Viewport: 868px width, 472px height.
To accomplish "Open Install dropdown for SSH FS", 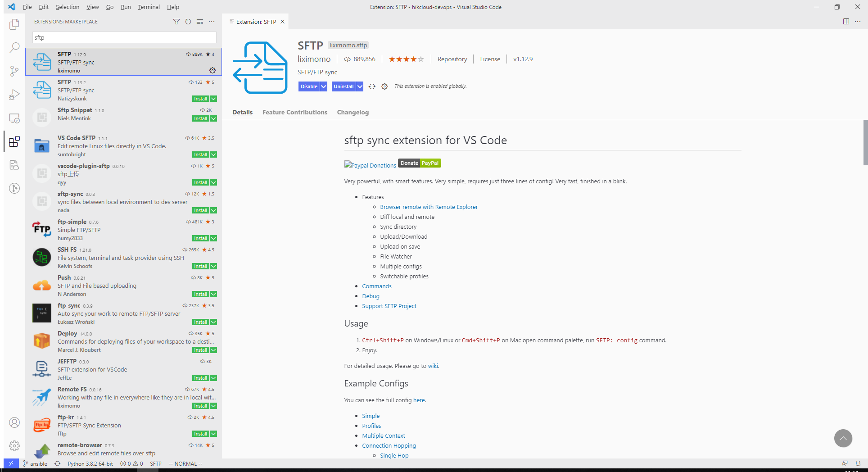I will 213,266.
